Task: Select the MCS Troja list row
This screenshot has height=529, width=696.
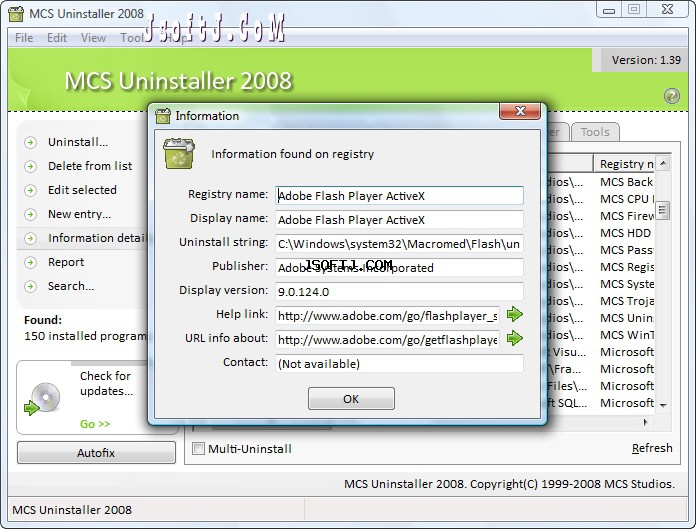Action: point(626,301)
